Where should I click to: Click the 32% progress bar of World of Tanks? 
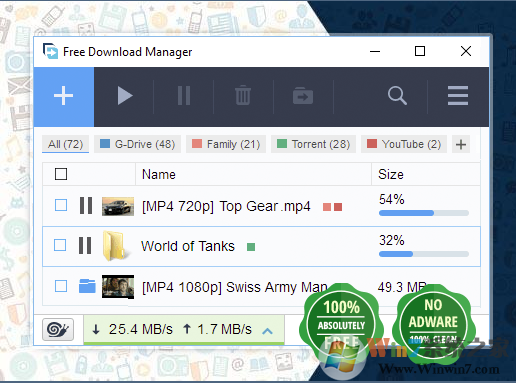pos(424,254)
